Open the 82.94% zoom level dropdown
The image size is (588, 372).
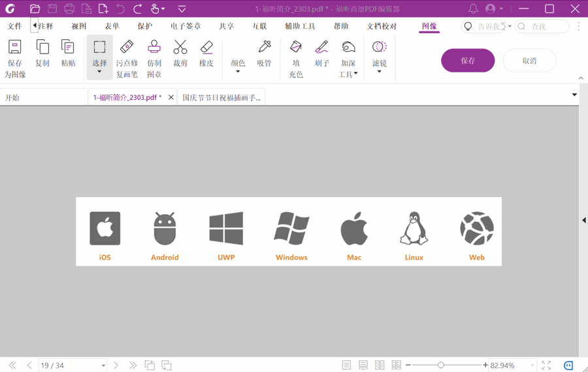(x=532, y=365)
